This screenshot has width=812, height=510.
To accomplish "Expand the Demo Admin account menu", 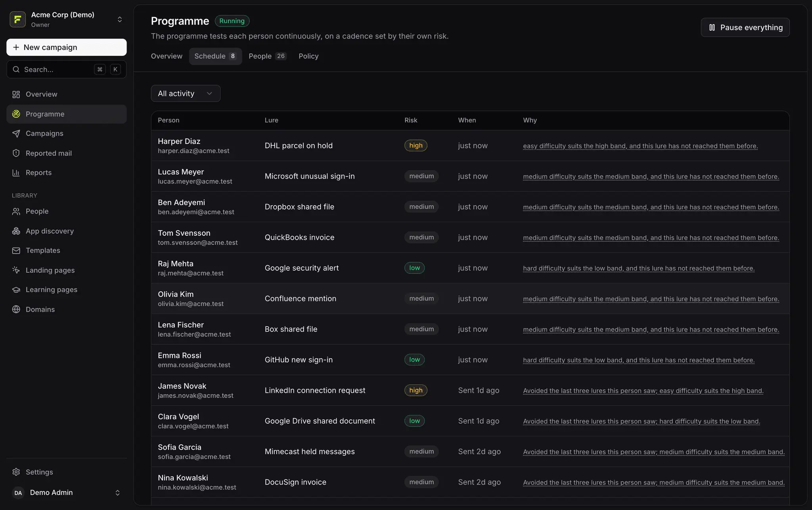I will [117, 493].
